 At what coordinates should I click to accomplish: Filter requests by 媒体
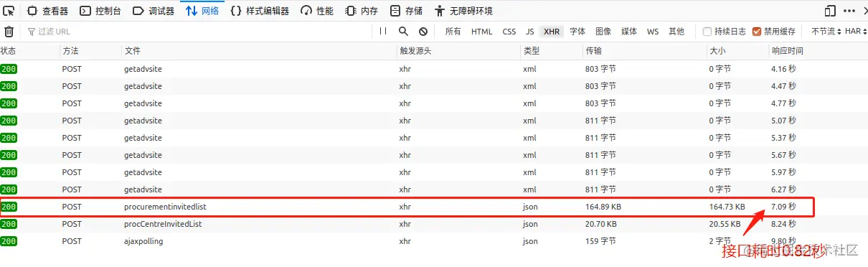point(629,32)
